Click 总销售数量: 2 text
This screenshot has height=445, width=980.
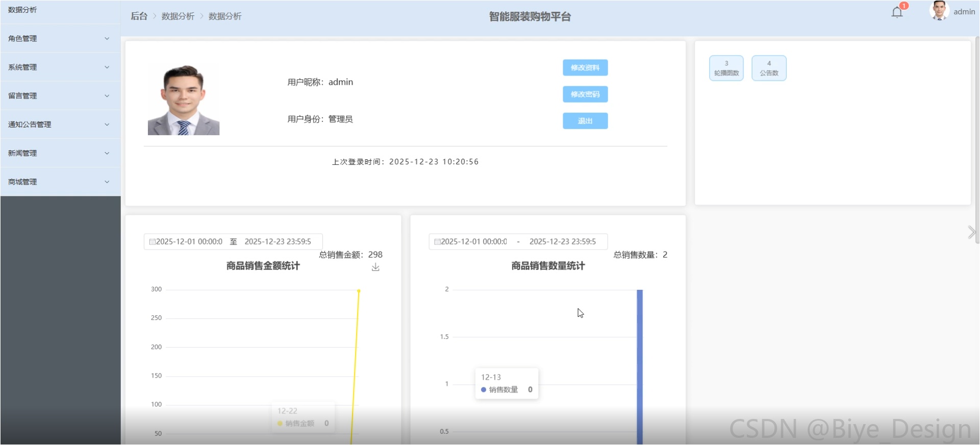coord(640,255)
